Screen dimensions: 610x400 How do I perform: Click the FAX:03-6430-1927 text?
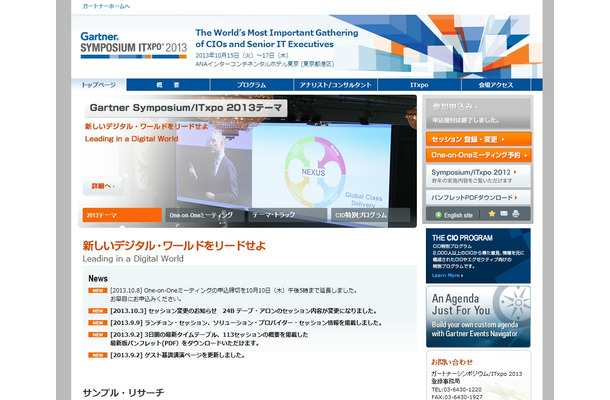(457, 397)
